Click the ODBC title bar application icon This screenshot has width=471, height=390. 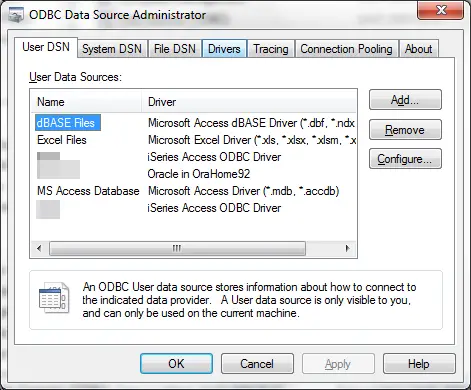[x=16, y=15]
